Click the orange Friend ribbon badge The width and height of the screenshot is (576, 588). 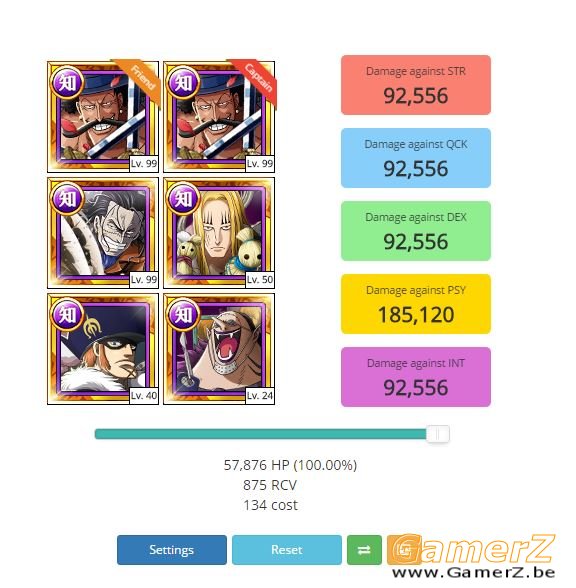coord(140,80)
